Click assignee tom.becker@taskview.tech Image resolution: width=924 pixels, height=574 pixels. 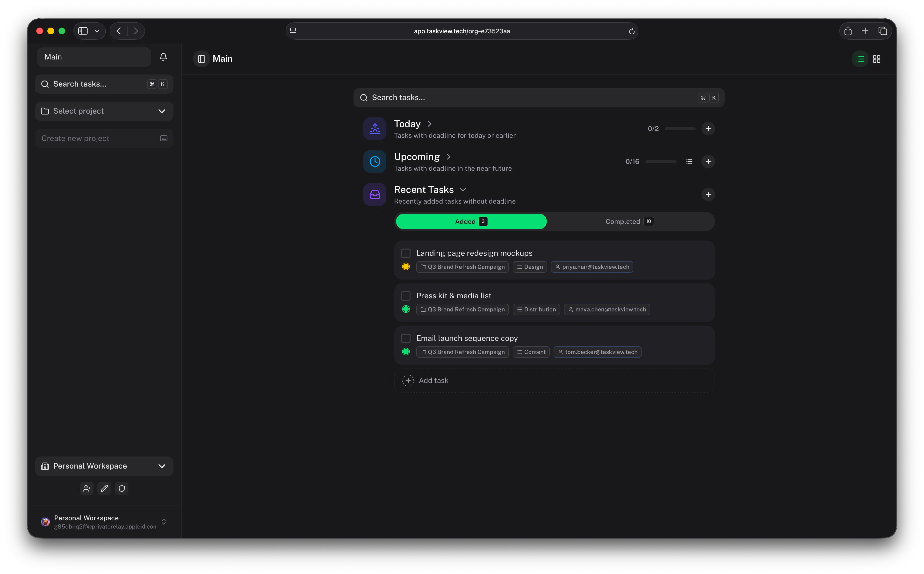(597, 352)
